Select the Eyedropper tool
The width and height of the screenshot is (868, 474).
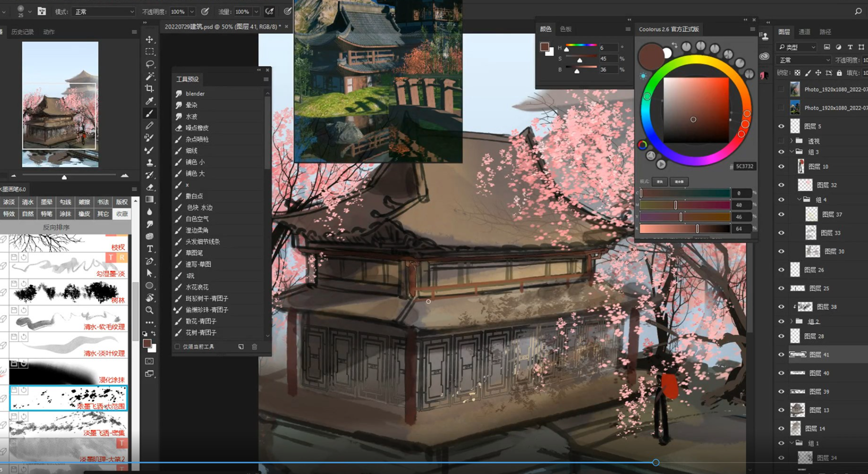click(x=150, y=101)
